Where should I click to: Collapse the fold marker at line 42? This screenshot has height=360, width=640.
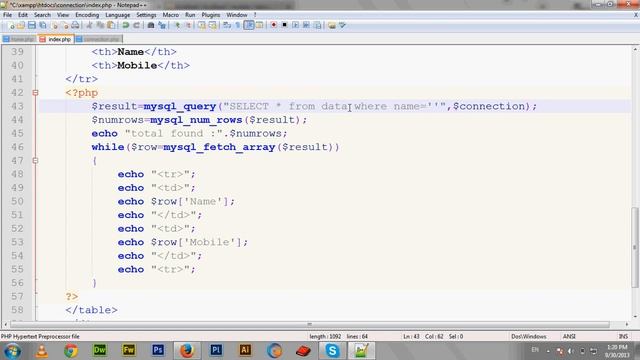(36, 93)
